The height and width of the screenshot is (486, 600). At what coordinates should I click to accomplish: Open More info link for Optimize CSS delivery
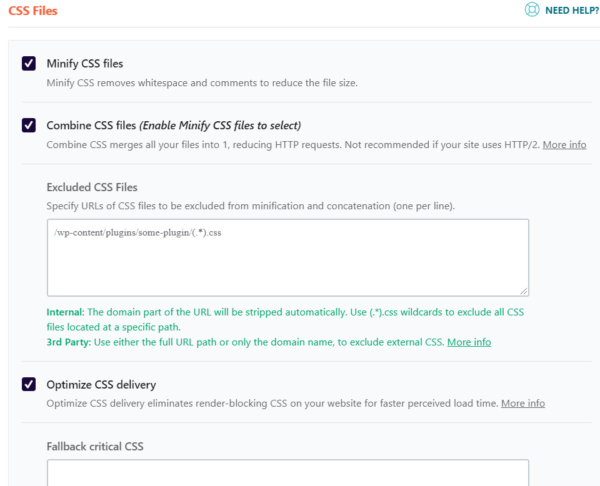tap(523, 403)
